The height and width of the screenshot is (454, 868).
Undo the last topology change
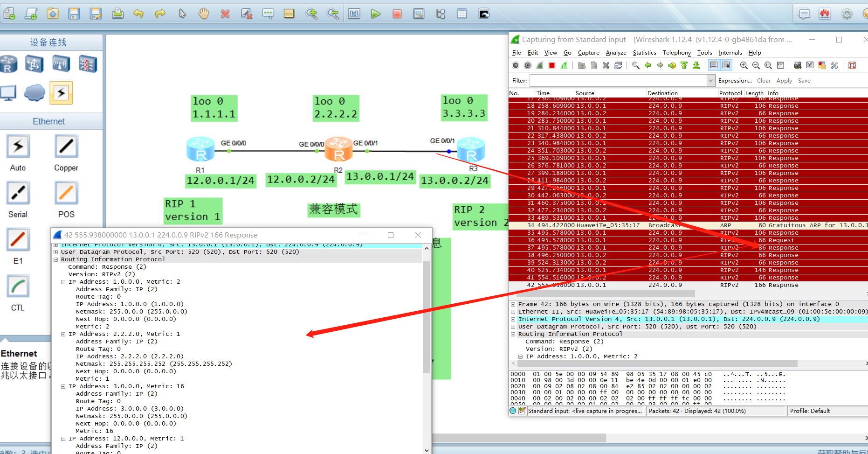coord(138,14)
